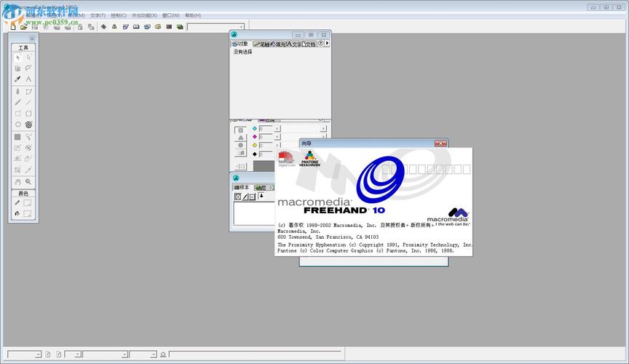Select the Spiral tool
The width and height of the screenshot is (629, 364).
point(28,124)
